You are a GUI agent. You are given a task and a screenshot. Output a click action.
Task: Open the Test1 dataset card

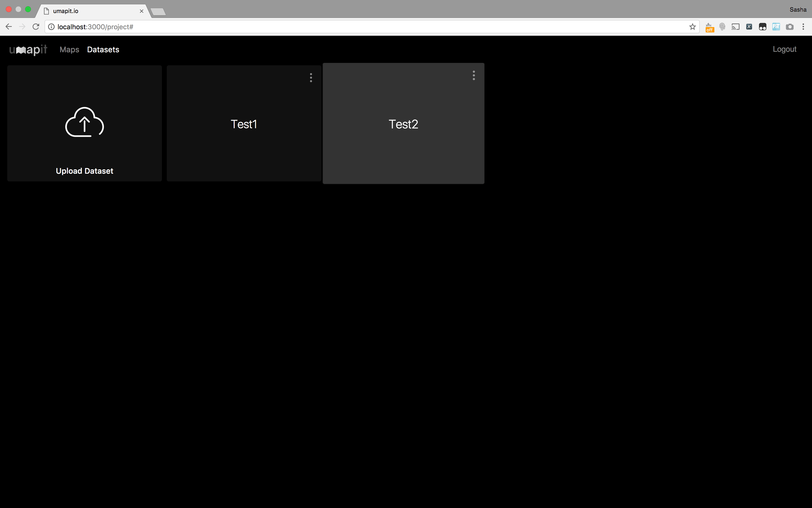pyautogui.click(x=244, y=123)
